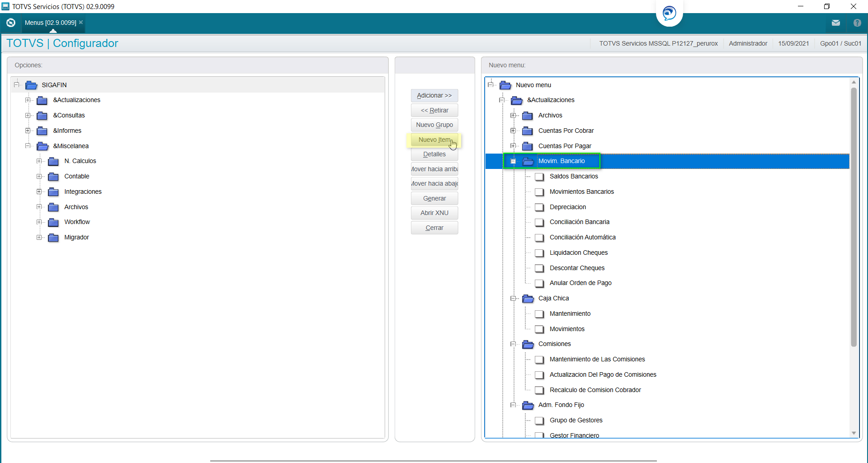
Task: Select Actualizacion Del Pago de Comisiones item
Action: 603,374
